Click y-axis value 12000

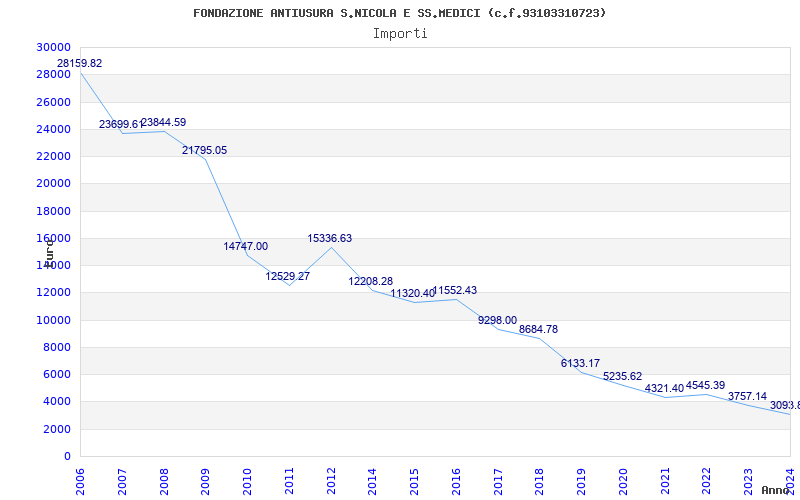pyautogui.click(x=53, y=293)
